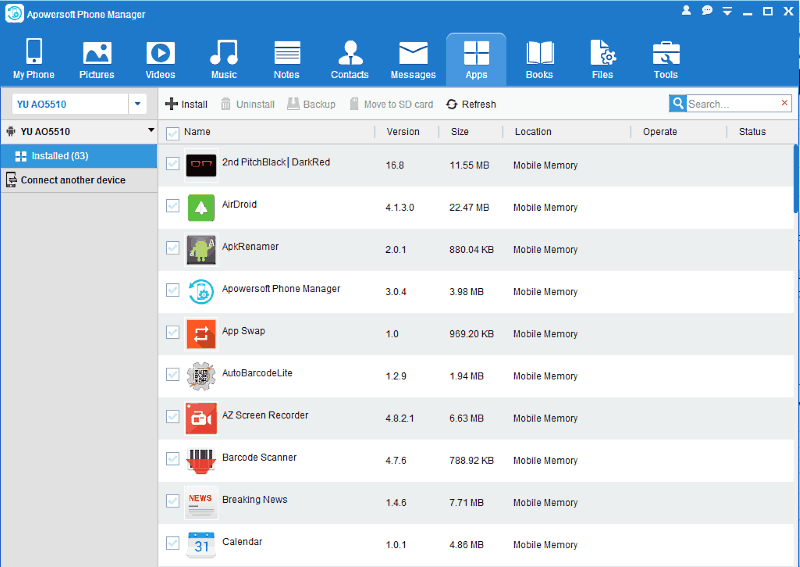Toggle checkbox for Barcode Scanner
Screen dimensions: 800x567
(172, 459)
